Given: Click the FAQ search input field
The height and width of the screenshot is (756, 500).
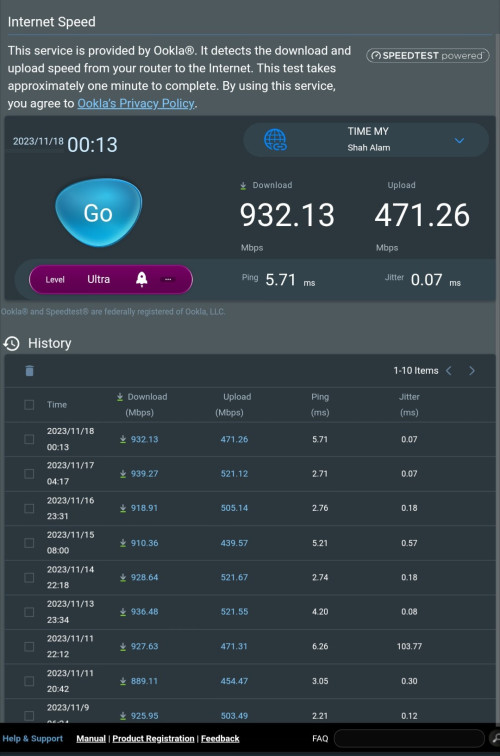Looking at the screenshot, I should point(409,738).
